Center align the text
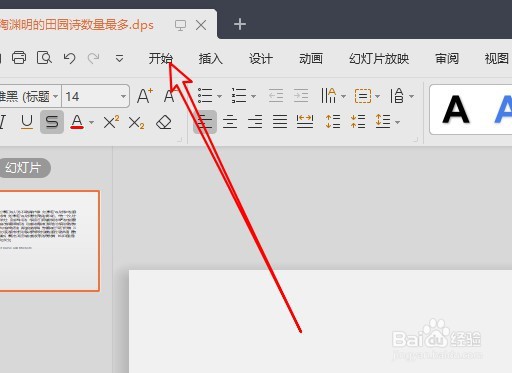The width and height of the screenshot is (512, 373). 230,122
